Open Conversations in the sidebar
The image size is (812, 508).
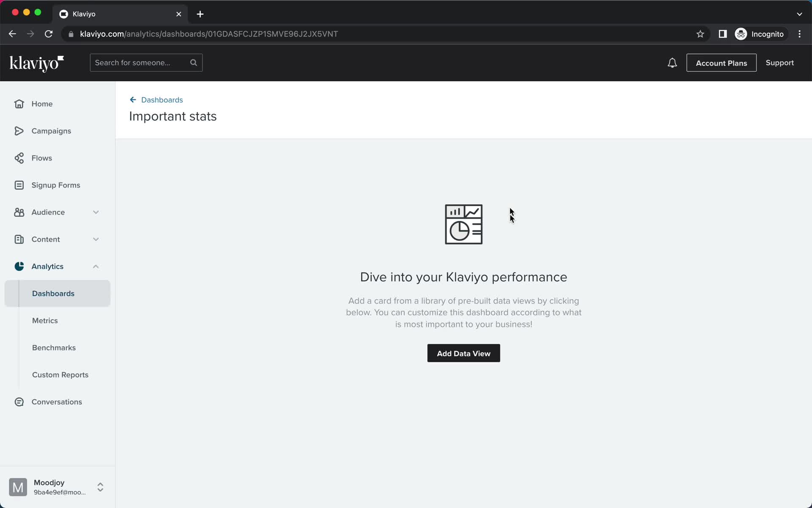pyautogui.click(x=57, y=402)
